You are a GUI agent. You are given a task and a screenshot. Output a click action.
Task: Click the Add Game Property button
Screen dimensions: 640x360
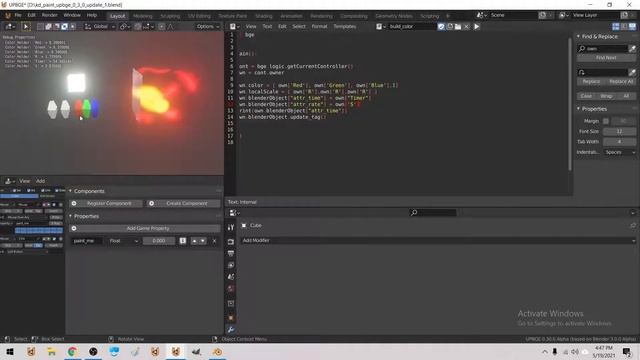(x=145, y=229)
